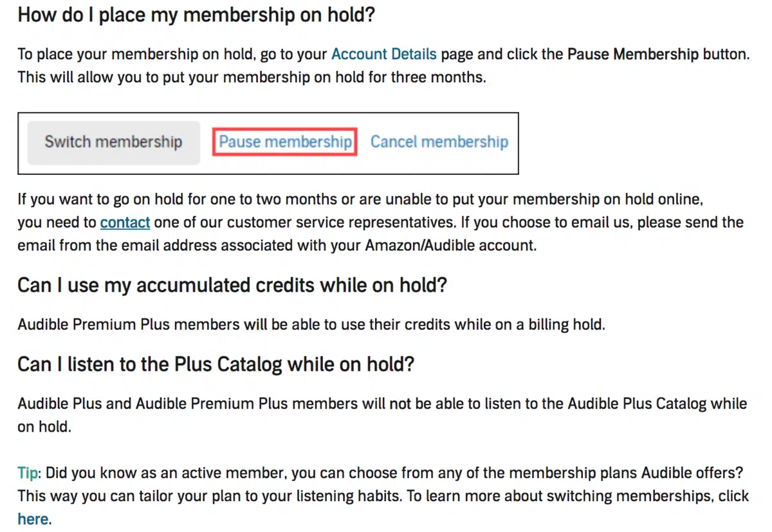Click the bold 'not' in the Plus Catalog answer
This screenshot has width=772, height=532.
[399, 404]
